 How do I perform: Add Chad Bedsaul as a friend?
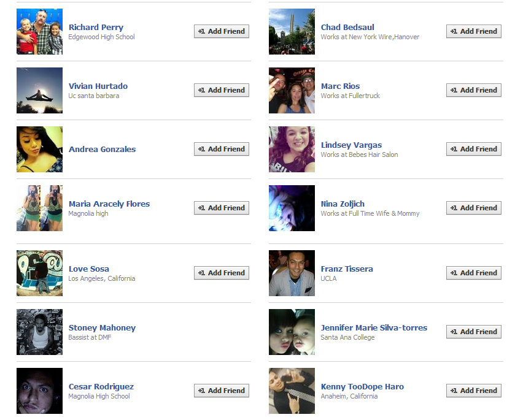(x=474, y=31)
